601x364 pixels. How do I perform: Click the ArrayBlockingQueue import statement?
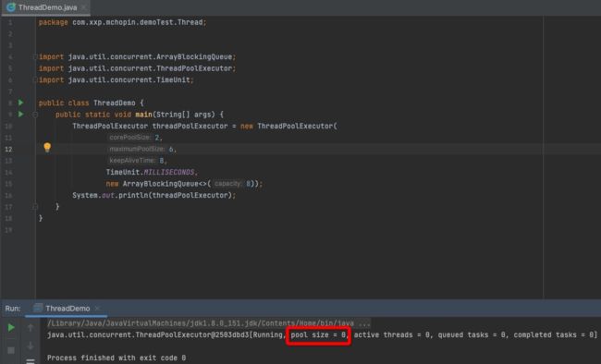coord(137,56)
